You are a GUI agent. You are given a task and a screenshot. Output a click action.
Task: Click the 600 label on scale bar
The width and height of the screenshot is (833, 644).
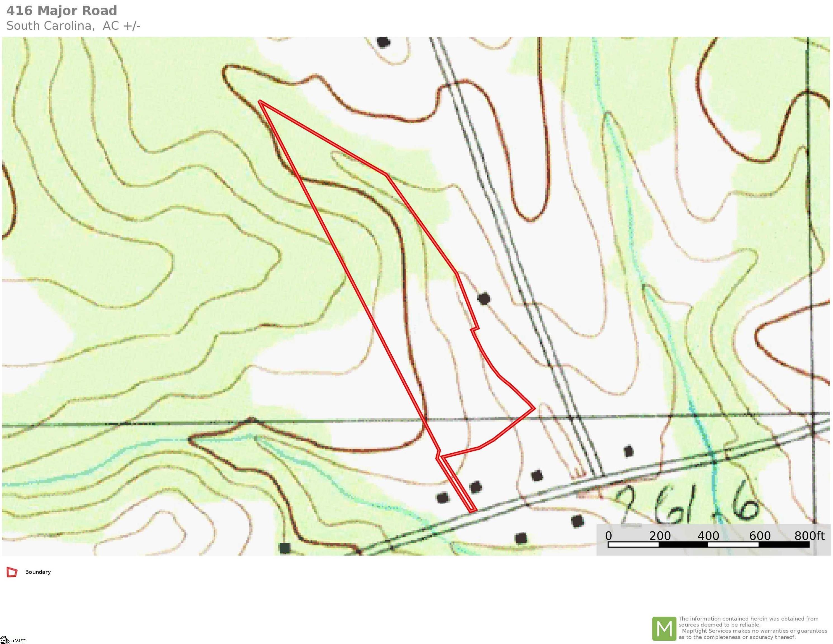(x=760, y=536)
